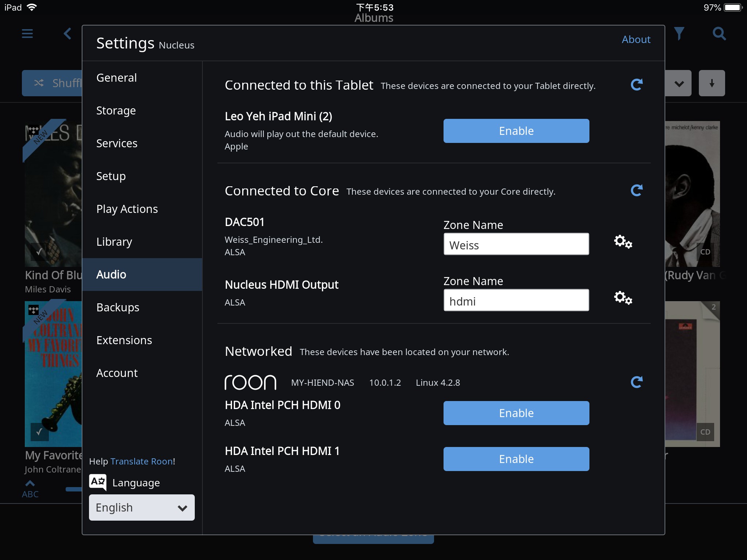Select the Audio settings section
747x560 pixels.
click(x=142, y=275)
